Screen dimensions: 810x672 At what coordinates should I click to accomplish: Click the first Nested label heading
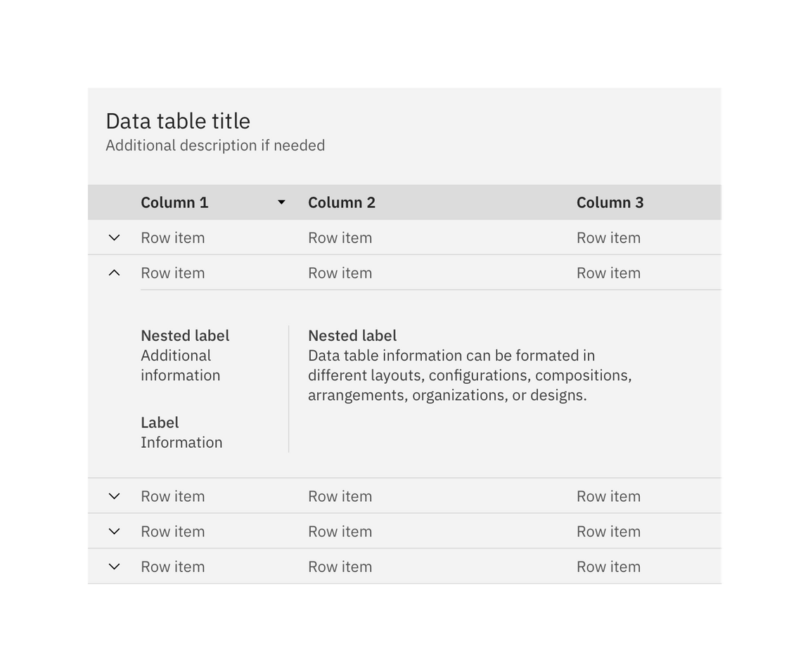point(184,335)
